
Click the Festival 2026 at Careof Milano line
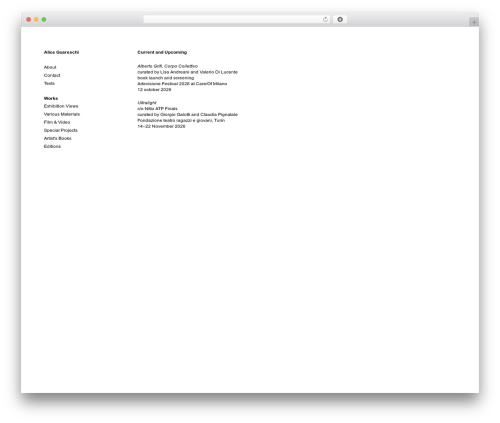coord(182,84)
